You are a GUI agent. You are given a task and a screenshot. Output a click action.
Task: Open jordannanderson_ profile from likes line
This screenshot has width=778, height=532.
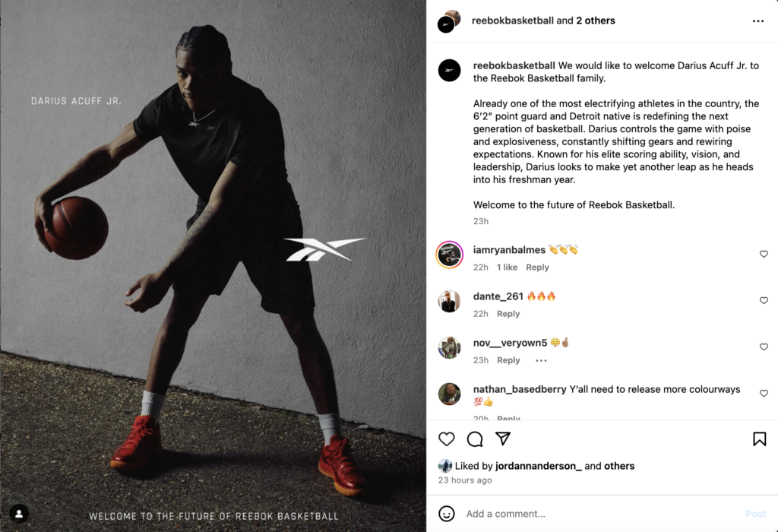coord(539,466)
